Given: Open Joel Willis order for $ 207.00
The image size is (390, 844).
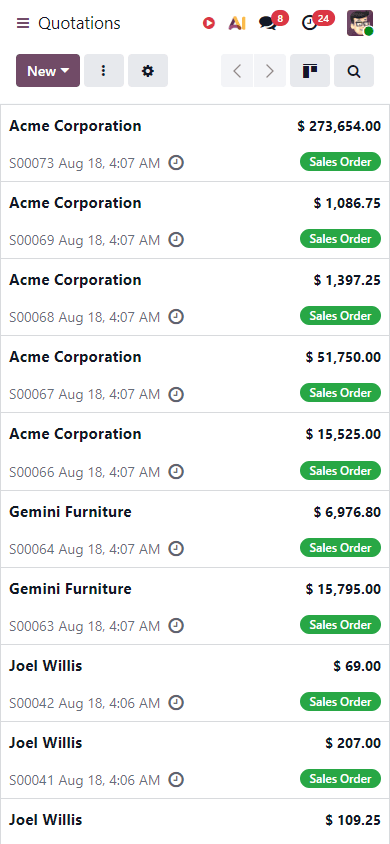Looking at the screenshot, I should pyautogui.click(x=195, y=760).
